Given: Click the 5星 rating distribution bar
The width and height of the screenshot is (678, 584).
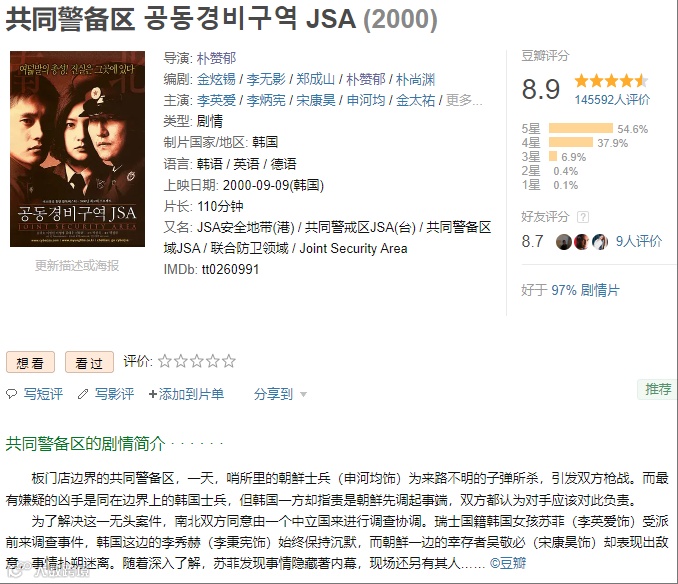Looking at the screenshot, I should pyautogui.click(x=580, y=128).
